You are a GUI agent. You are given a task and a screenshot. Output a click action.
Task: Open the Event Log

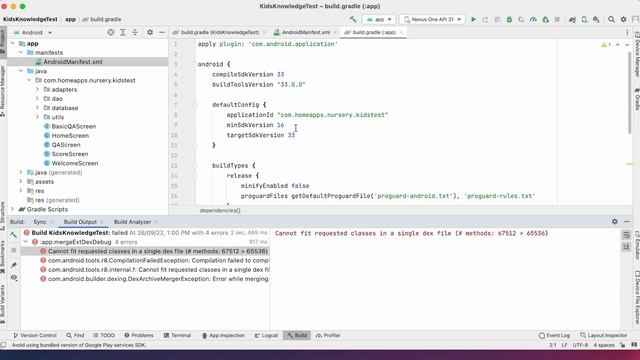tap(554, 335)
